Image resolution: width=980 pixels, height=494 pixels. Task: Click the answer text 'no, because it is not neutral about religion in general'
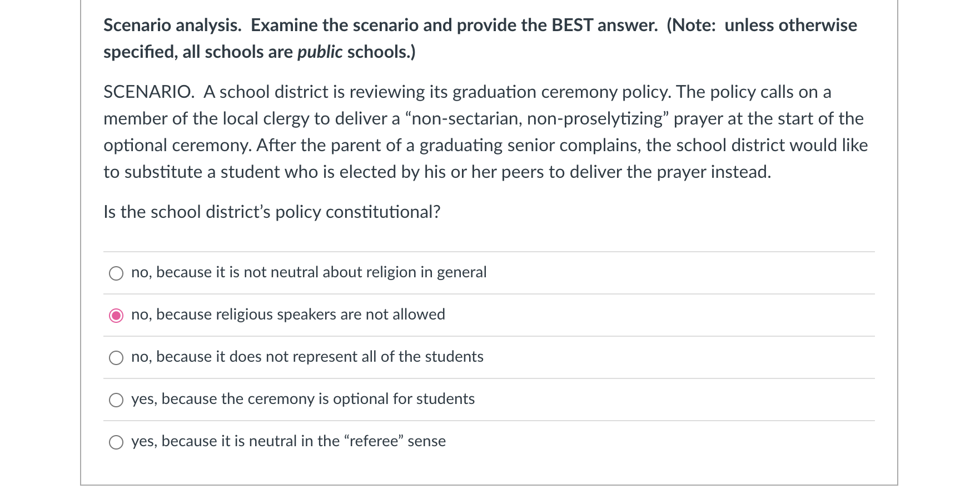[x=309, y=272]
